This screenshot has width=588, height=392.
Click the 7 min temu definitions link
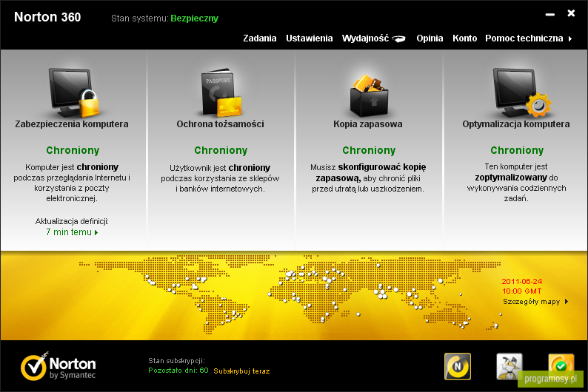(x=69, y=232)
